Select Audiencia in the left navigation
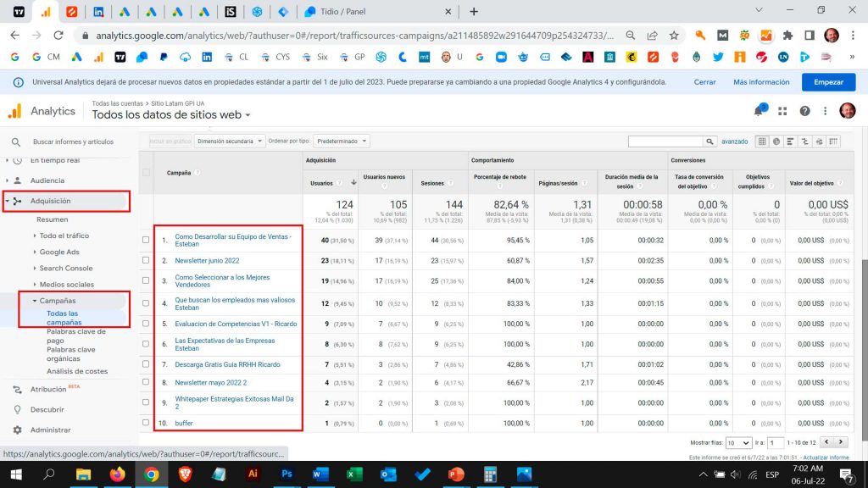Screen dimensions: 868x488 (47, 180)
